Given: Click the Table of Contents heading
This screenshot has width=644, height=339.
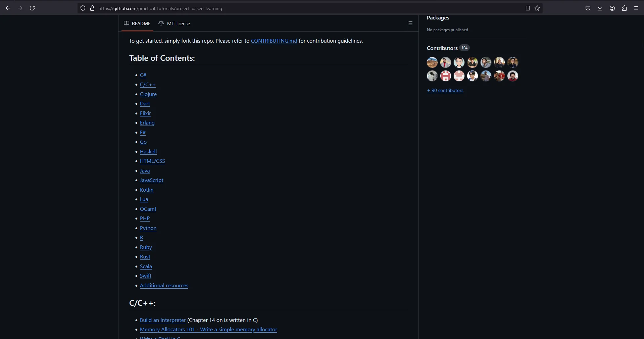Looking at the screenshot, I should click(162, 58).
